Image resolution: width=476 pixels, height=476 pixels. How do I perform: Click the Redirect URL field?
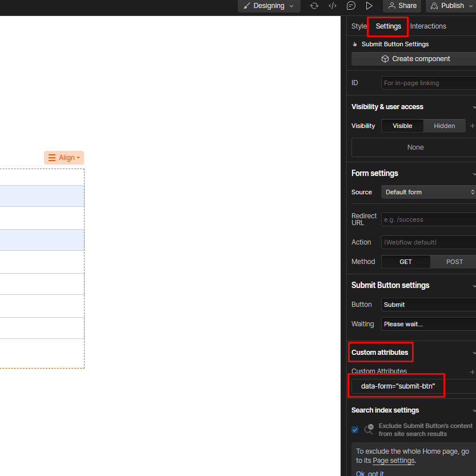[429, 219]
